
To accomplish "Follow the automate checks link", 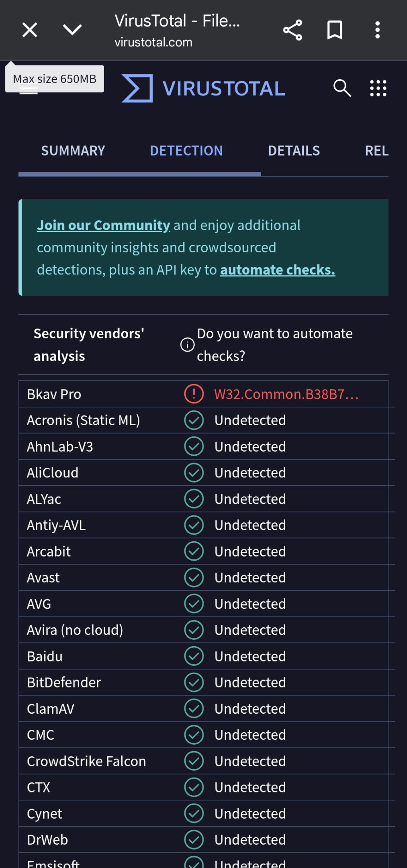I will [278, 270].
